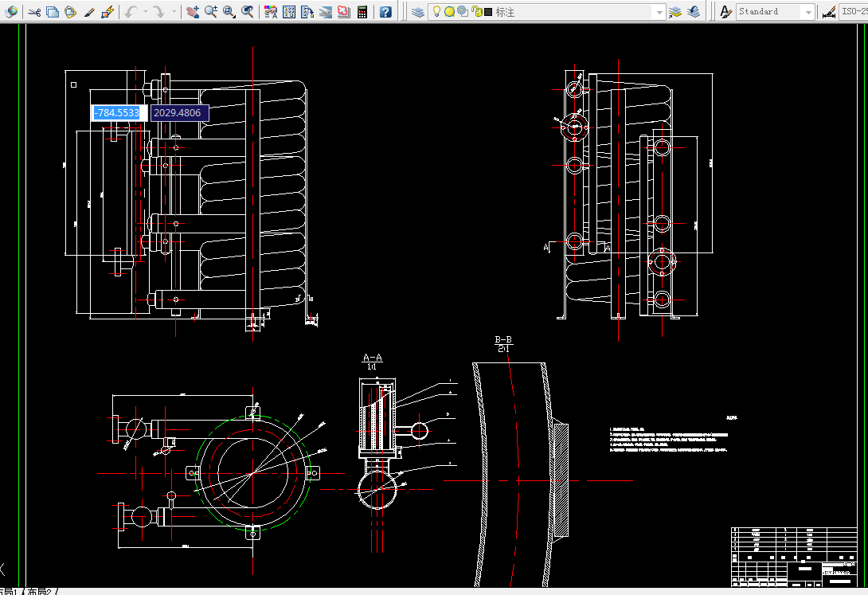Image resolution: width=868 pixels, height=595 pixels.
Task: Click the Zoom Previous icon
Action: [248, 12]
